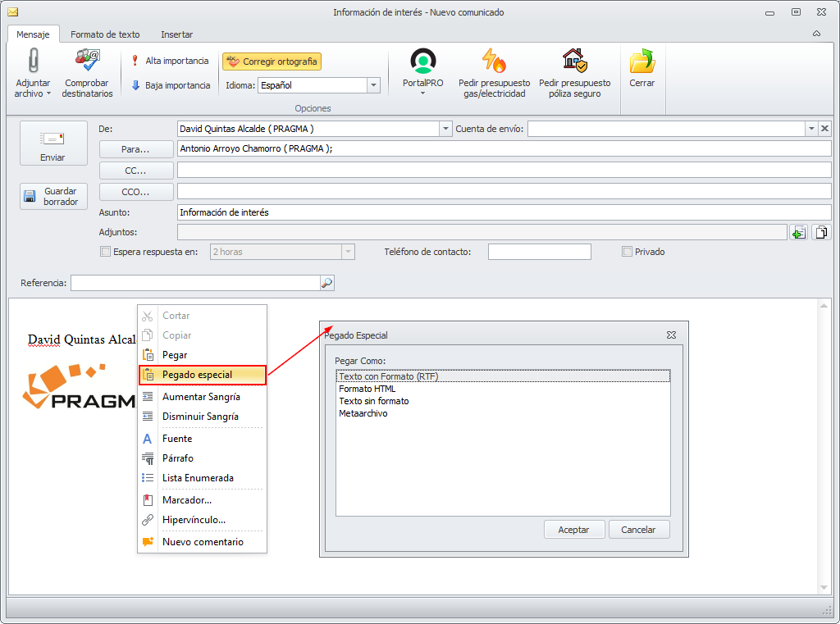Click the Adjuntar archivo paperclip icon
840x624 pixels.
click(x=33, y=61)
